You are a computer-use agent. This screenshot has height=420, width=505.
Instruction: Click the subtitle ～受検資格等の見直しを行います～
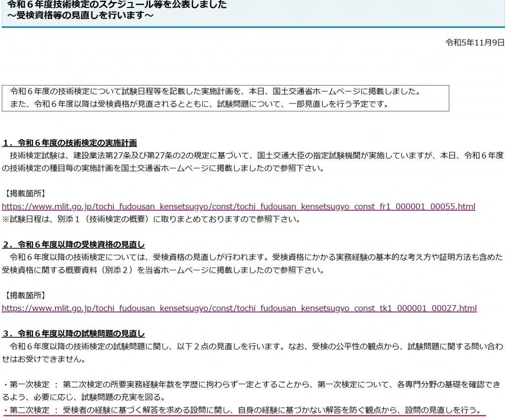(x=80, y=15)
